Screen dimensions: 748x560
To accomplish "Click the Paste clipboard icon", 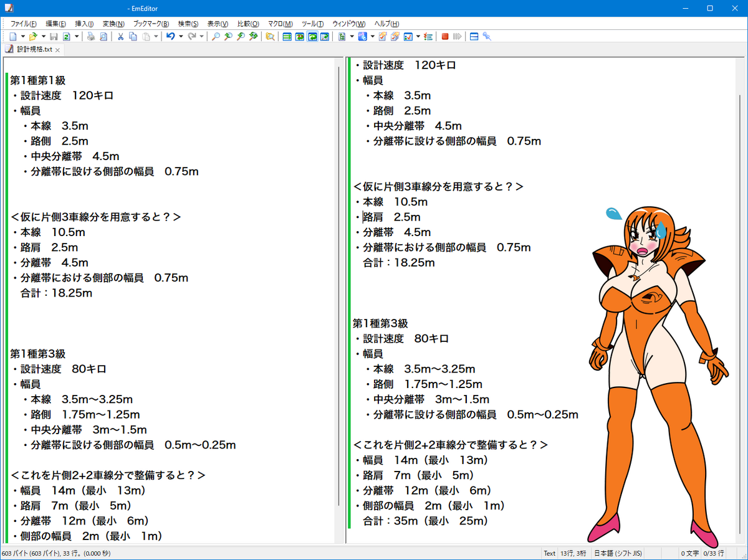I will coord(146,37).
